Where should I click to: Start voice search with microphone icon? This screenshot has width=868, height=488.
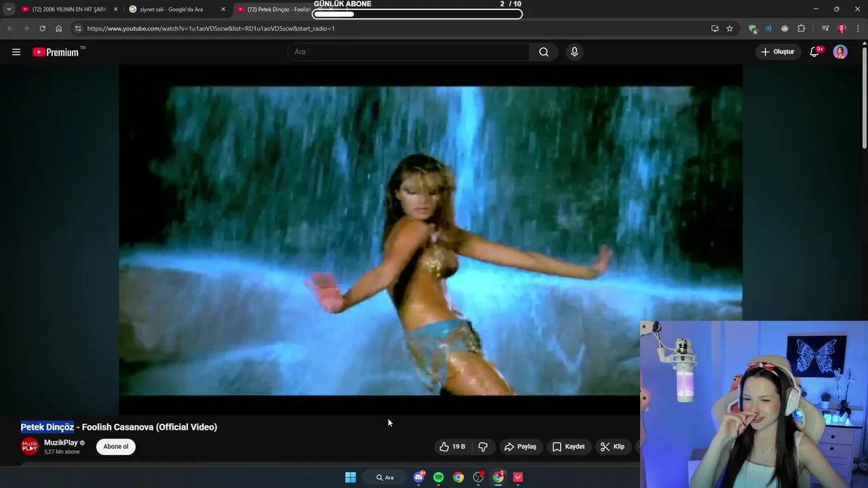tap(574, 52)
